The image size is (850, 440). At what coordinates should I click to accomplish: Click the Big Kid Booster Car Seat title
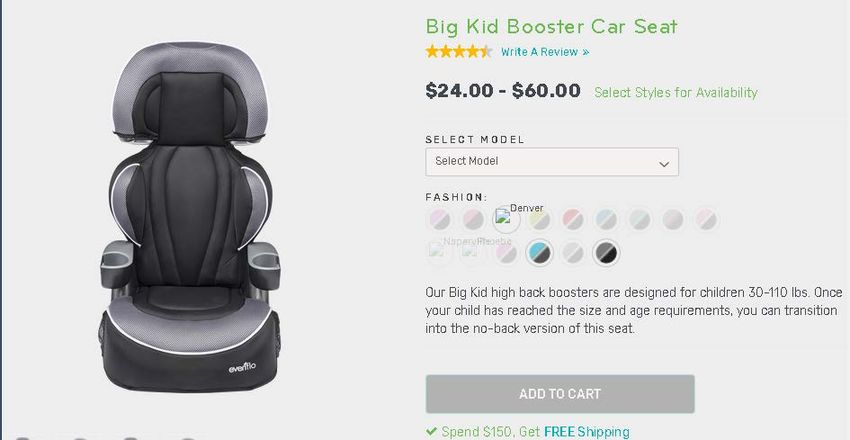[x=551, y=26]
